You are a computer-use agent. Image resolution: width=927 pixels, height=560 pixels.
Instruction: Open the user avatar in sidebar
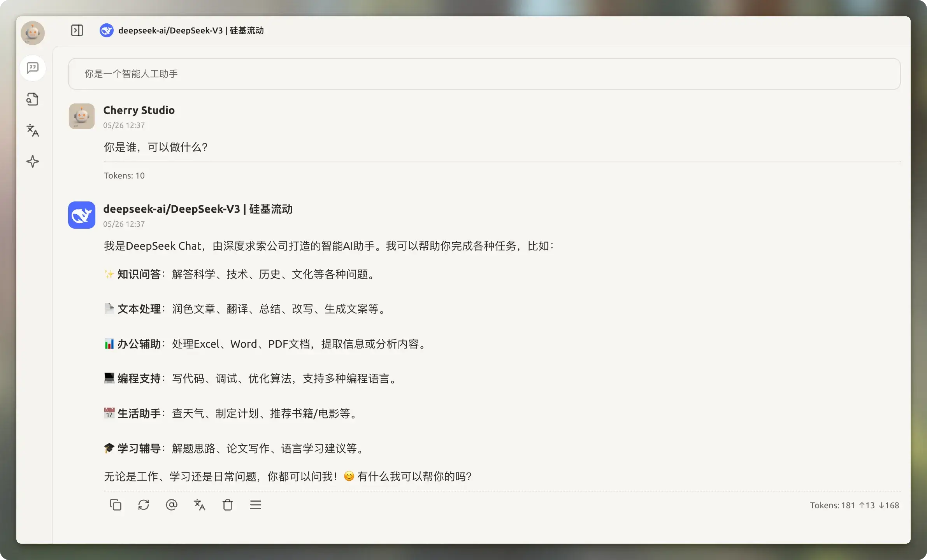pyautogui.click(x=33, y=33)
